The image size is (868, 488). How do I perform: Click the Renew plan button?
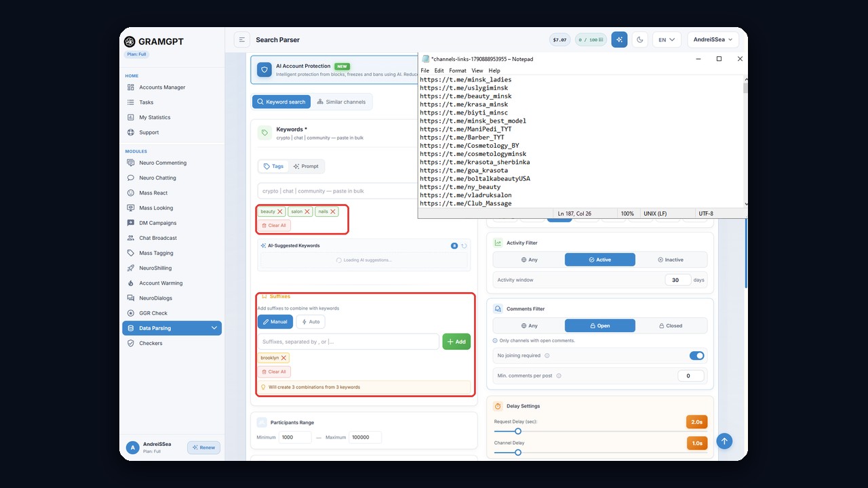pyautogui.click(x=203, y=447)
